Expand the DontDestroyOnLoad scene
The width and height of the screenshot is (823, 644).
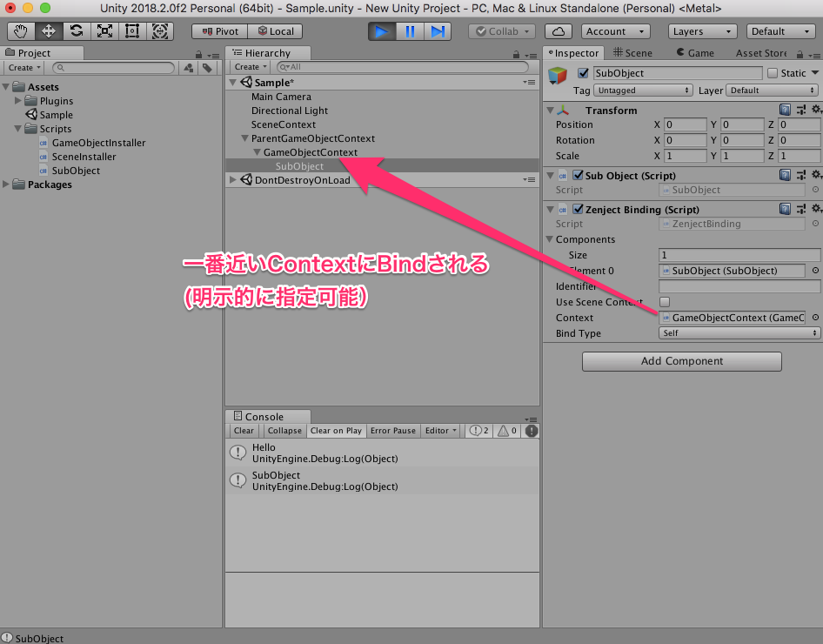[233, 179]
